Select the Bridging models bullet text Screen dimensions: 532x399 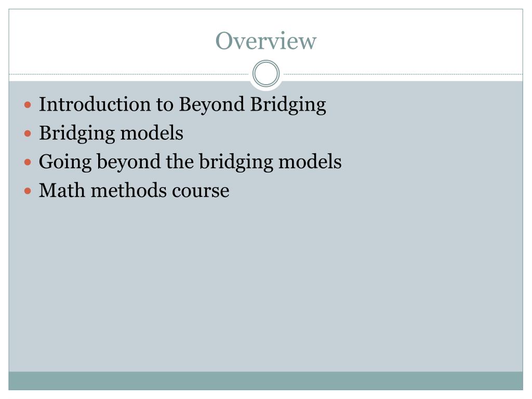click(x=111, y=133)
